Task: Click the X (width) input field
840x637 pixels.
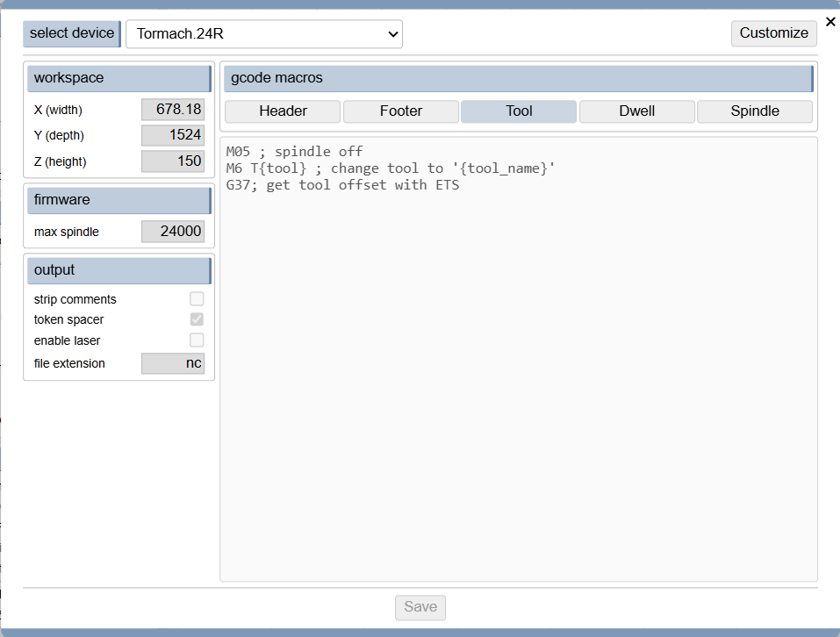Action: pyautogui.click(x=173, y=110)
